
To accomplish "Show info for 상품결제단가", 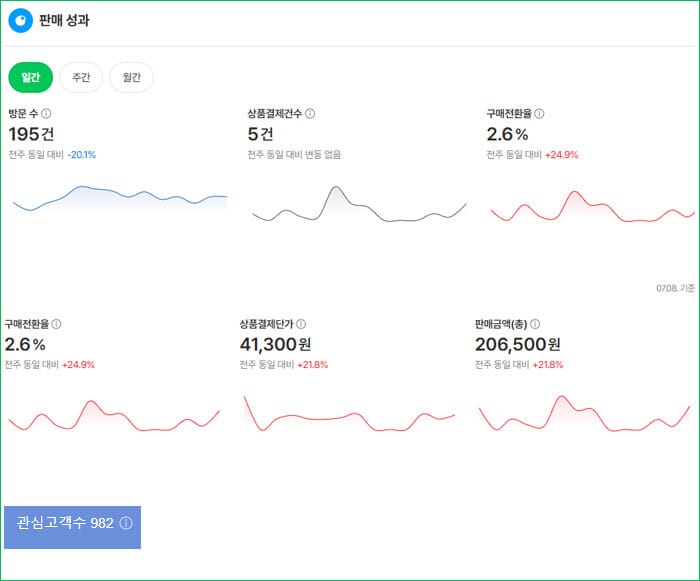I will (x=301, y=324).
